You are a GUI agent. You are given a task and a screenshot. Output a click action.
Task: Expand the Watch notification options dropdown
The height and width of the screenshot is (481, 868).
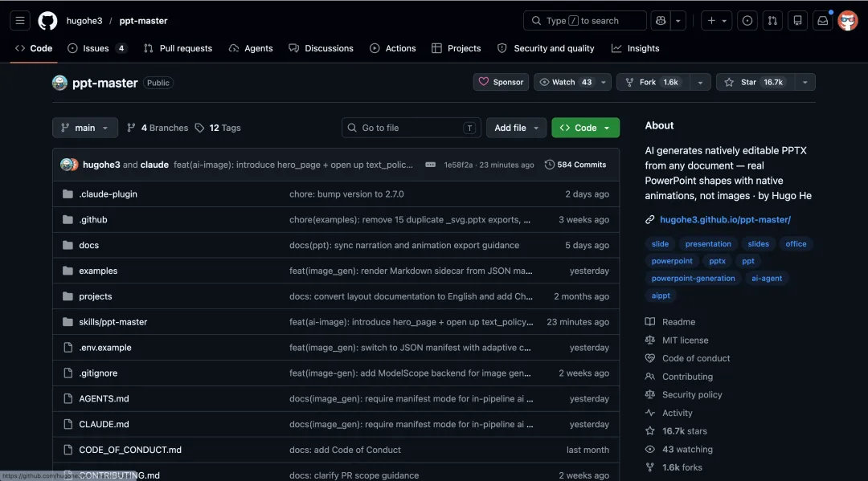tap(604, 83)
